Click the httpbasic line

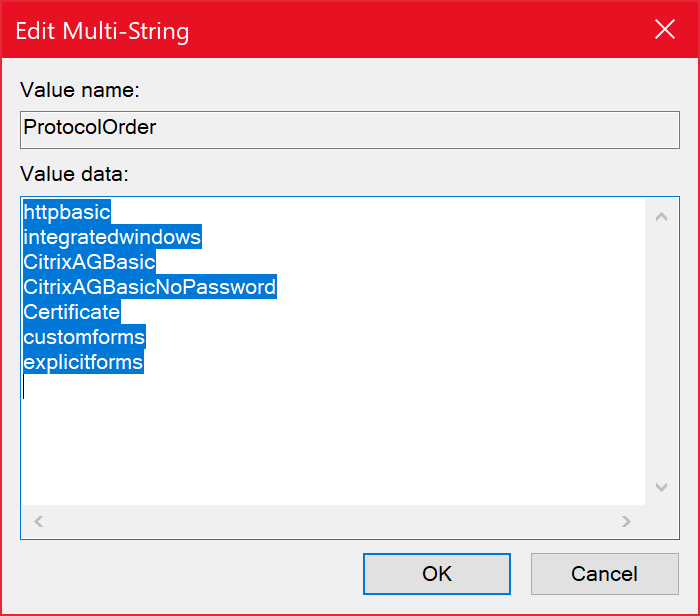(67, 212)
